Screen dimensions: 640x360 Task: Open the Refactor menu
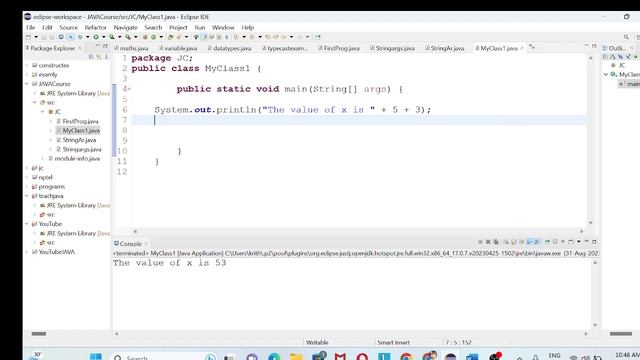tap(96, 27)
